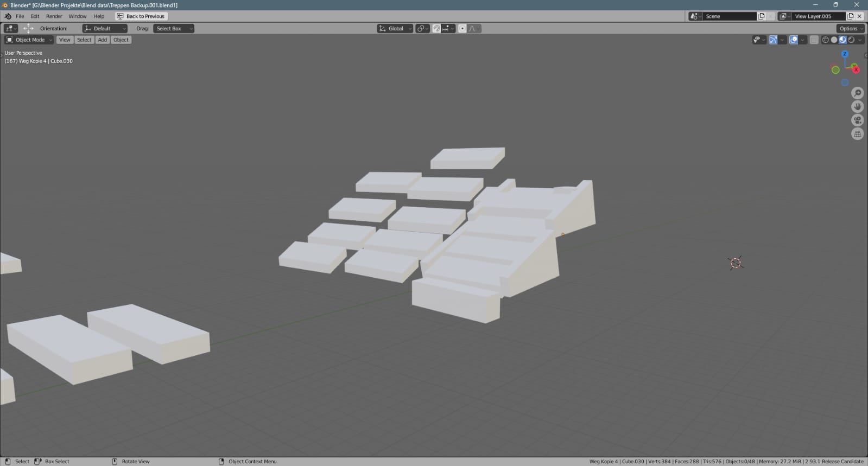Image resolution: width=868 pixels, height=466 pixels.
Task: Add new view layer icon
Action: [x=851, y=16]
